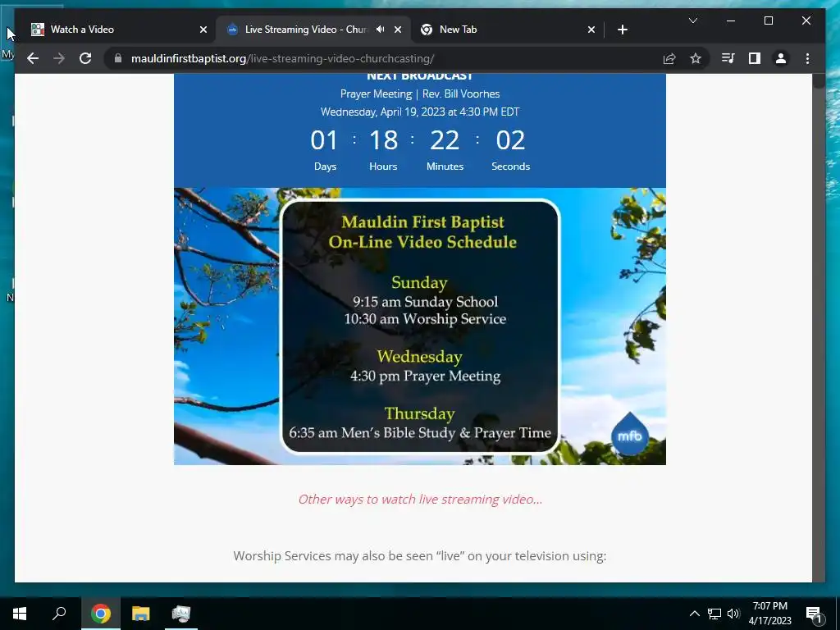Click the Wednesday, April 19, 2023 broadcast date
The width and height of the screenshot is (840, 630).
pos(420,112)
